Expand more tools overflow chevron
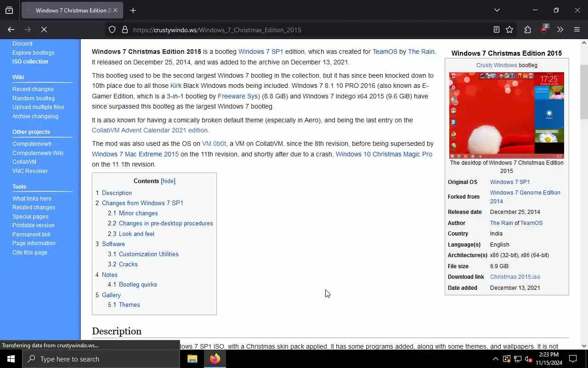 point(560,30)
